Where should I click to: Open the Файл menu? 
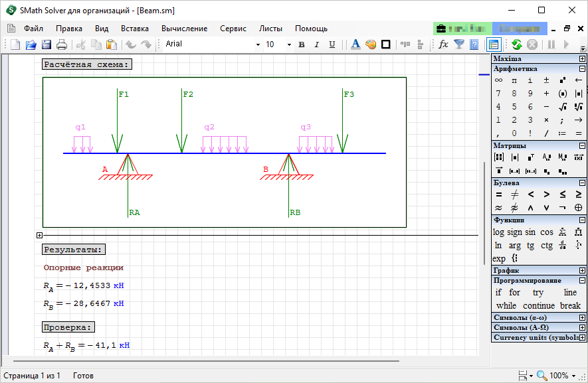(x=33, y=29)
